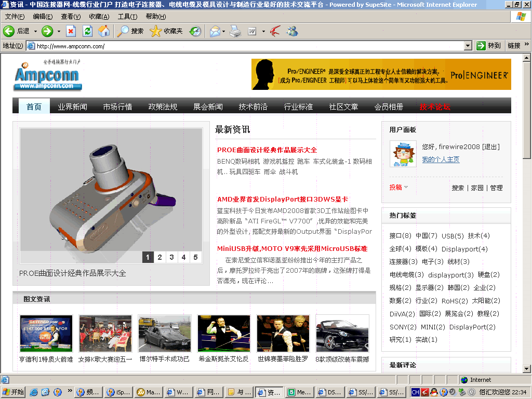This screenshot has width=532, height=399.
Task: Open Edit with Word dropdown arrow
Action: point(263,31)
